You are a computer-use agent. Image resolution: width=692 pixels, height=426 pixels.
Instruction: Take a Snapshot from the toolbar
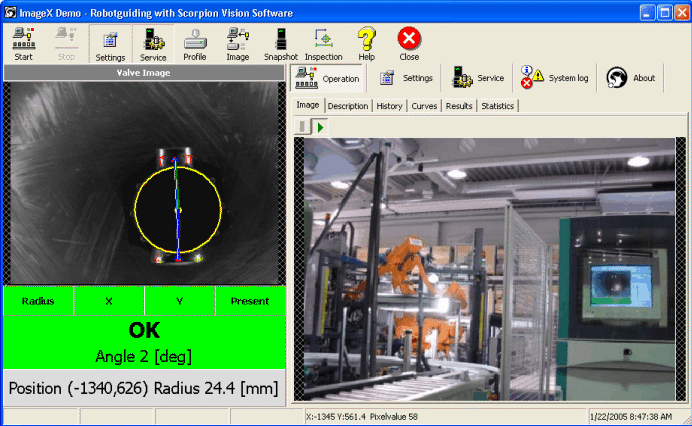coord(281,44)
